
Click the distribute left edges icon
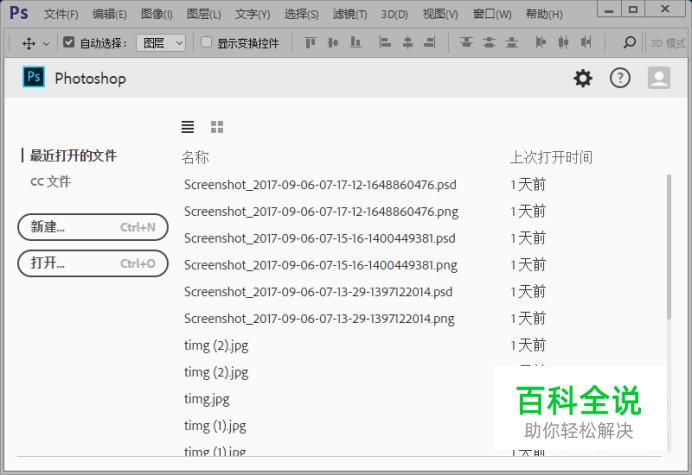tap(541, 42)
